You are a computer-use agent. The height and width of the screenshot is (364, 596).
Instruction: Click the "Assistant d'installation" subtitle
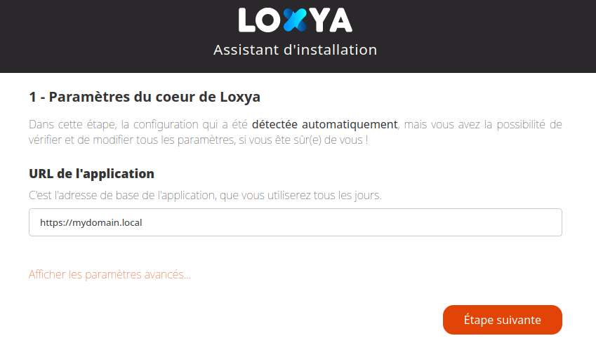tap(295, 50)
